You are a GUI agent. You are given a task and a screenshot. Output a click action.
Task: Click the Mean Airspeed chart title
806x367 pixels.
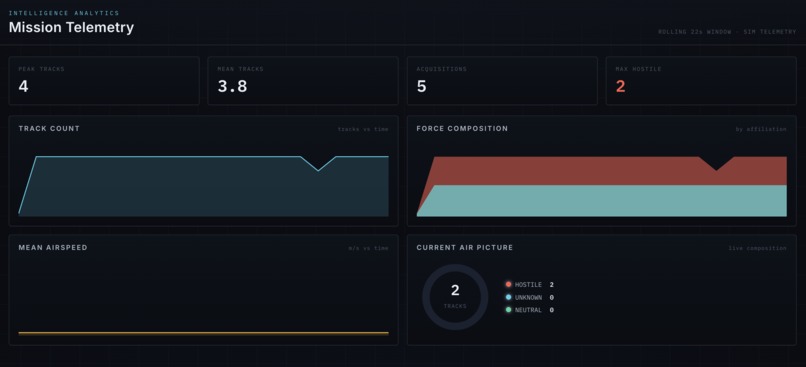(53, 247)
